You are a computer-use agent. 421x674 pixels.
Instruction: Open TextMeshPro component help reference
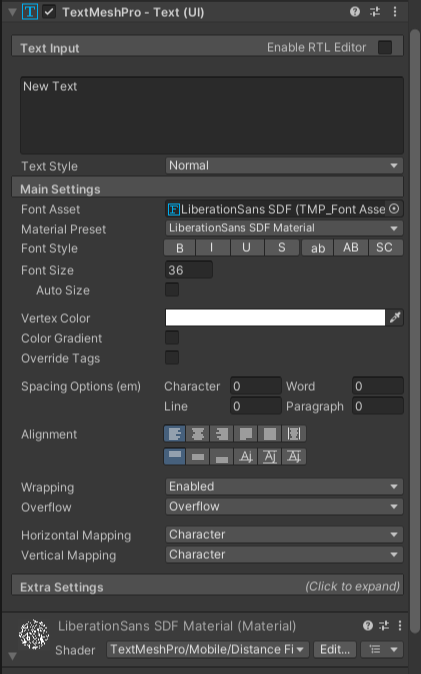(x=355, y=12)
